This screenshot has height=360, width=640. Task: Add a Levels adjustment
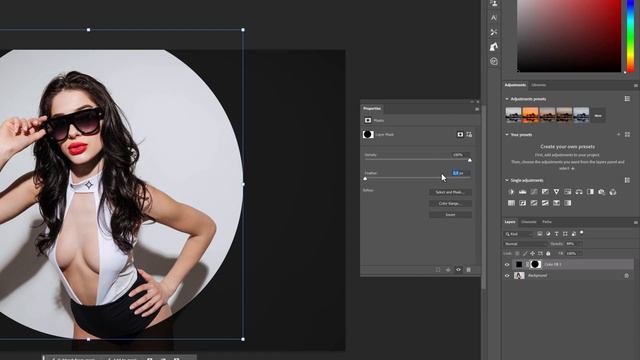pyautogui.click(x=522, y=192)
